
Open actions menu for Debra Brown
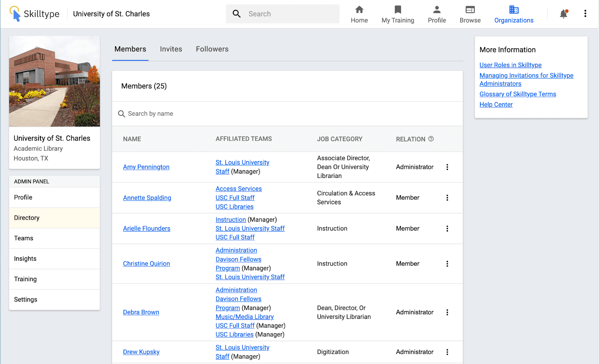447,312
